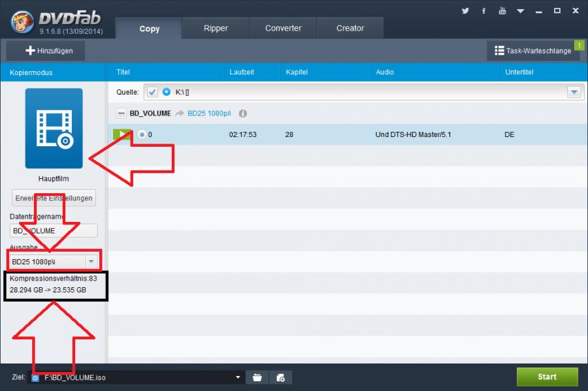Expand the Quelle source dropdown arrow
Viewport: 588px width, 391px height.
coord(574,92)
